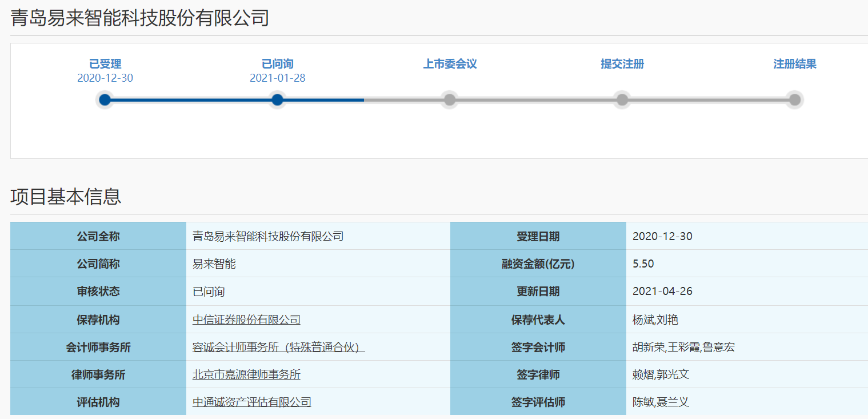This screenshot has height=419, width=868.
Task: Click the 已问询 timeline node dot
Action: pos(277,100)
